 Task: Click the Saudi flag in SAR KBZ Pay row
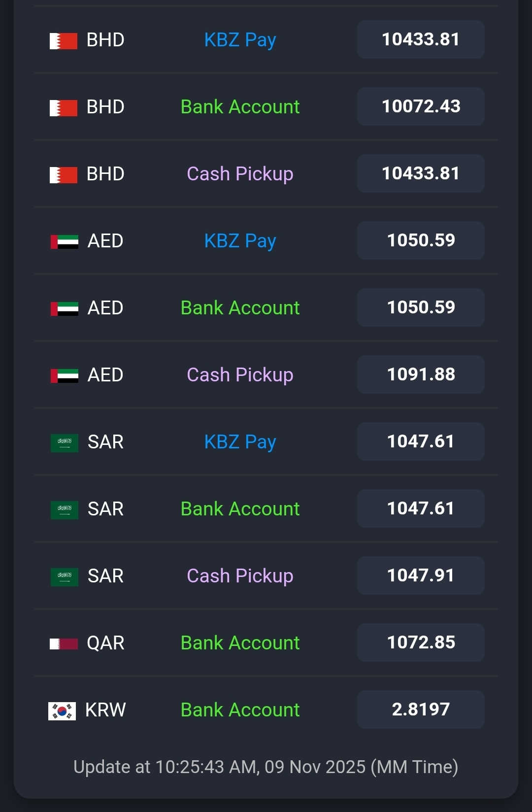tap(65, 443)
